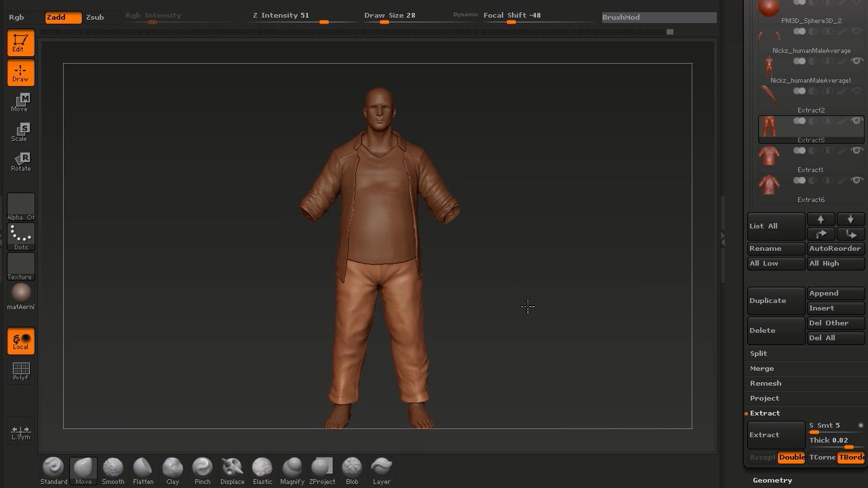The image size is (868, 488).
Task: Select the Rotate transform tool
Action: point(20,161)
